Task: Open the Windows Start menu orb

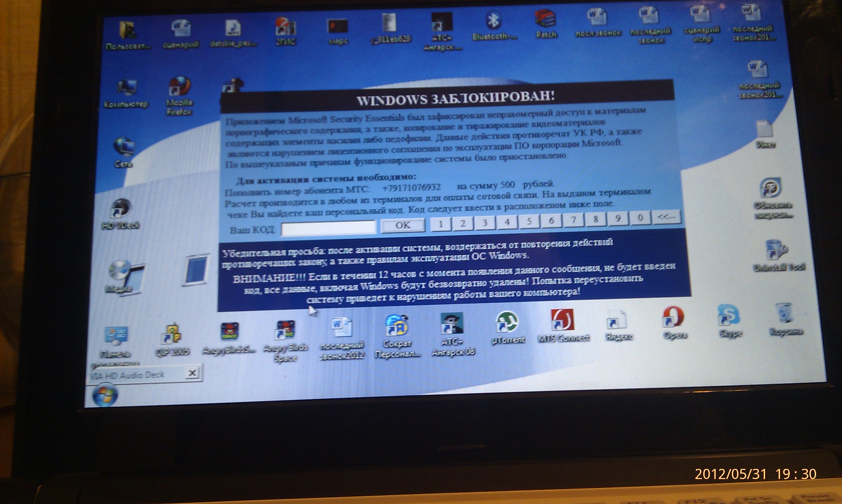Action: pyautogui.click(x=105, y=395)
